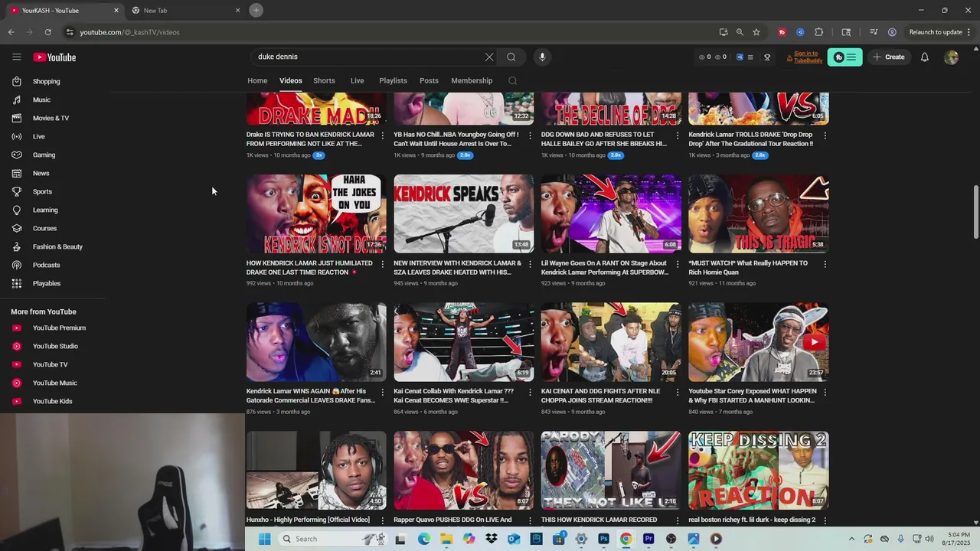Follow the Sign in to TubeBuddy link

click(x=806, y=57)
